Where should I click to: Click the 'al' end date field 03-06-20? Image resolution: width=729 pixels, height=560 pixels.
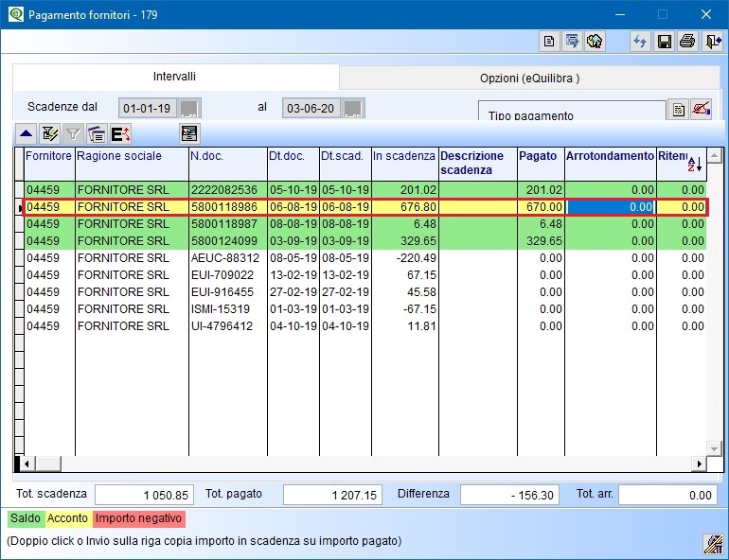(x=311, y=109)
